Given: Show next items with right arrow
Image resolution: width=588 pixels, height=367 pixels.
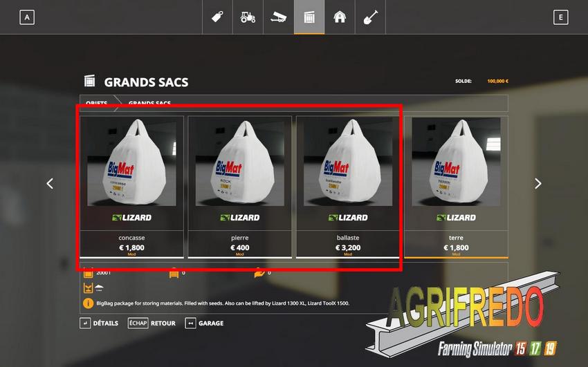Looking at the screenshot, I should [x=538, y=184].
